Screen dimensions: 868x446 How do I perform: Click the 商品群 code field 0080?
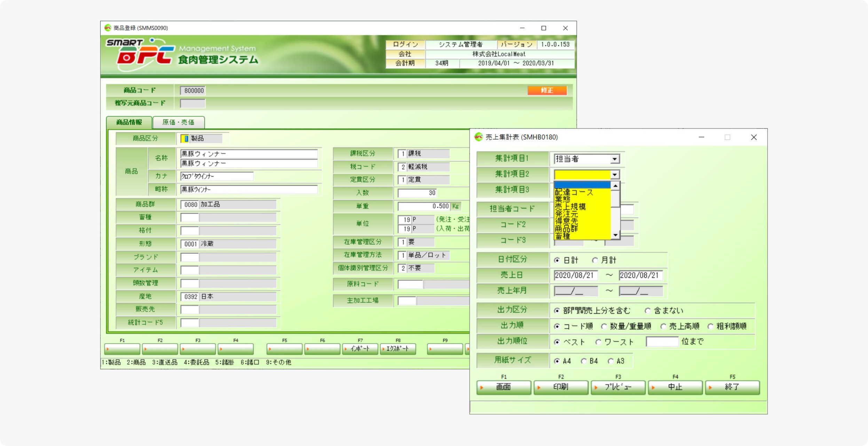[190, 205]
